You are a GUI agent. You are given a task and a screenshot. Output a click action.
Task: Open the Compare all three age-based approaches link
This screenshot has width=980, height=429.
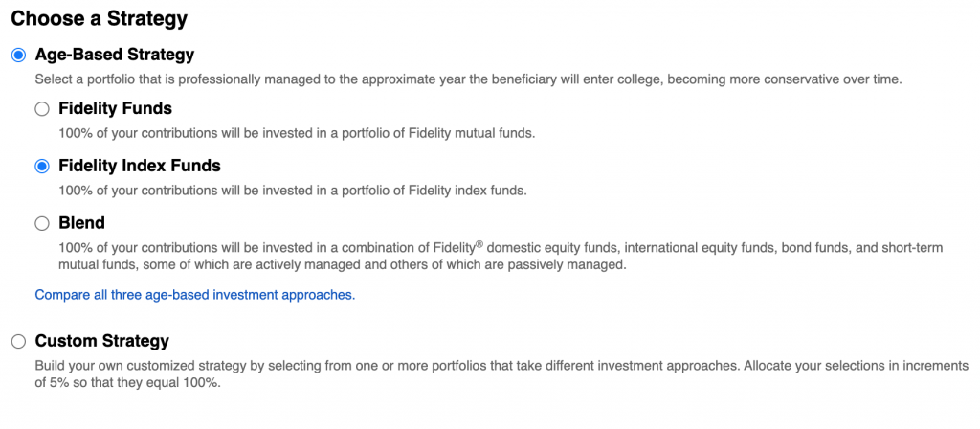[x=195, y=295]
